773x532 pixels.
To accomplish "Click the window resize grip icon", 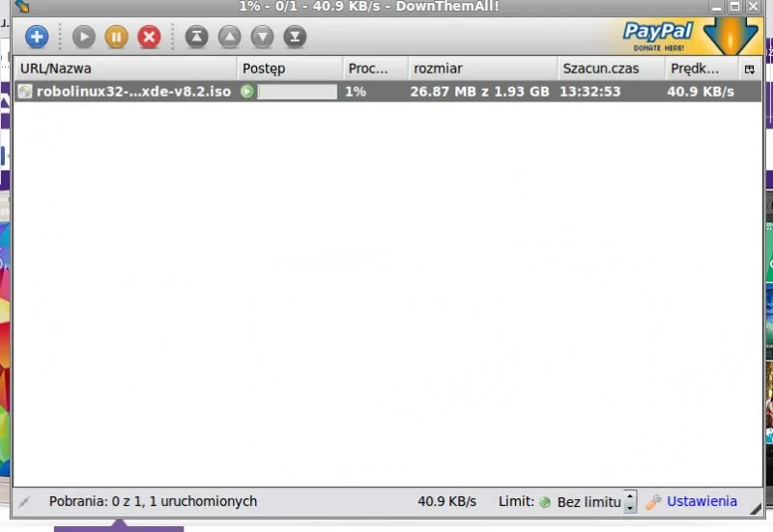I will pos(756,510).
